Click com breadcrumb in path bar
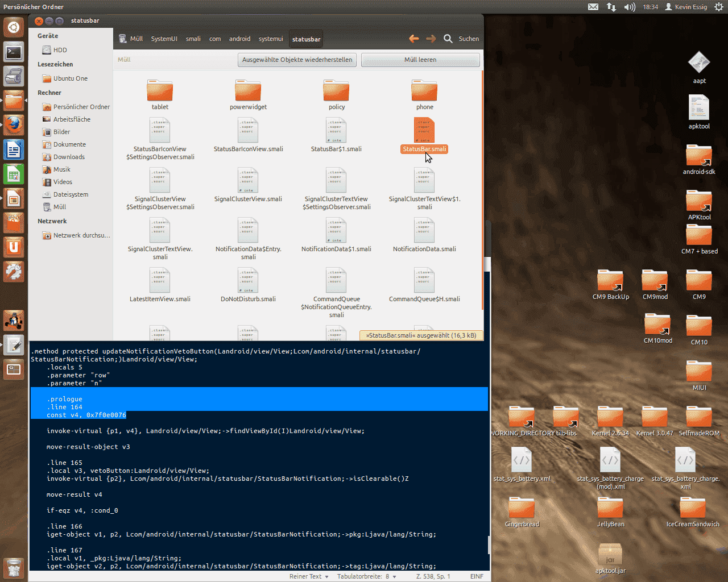 [215, 39]
